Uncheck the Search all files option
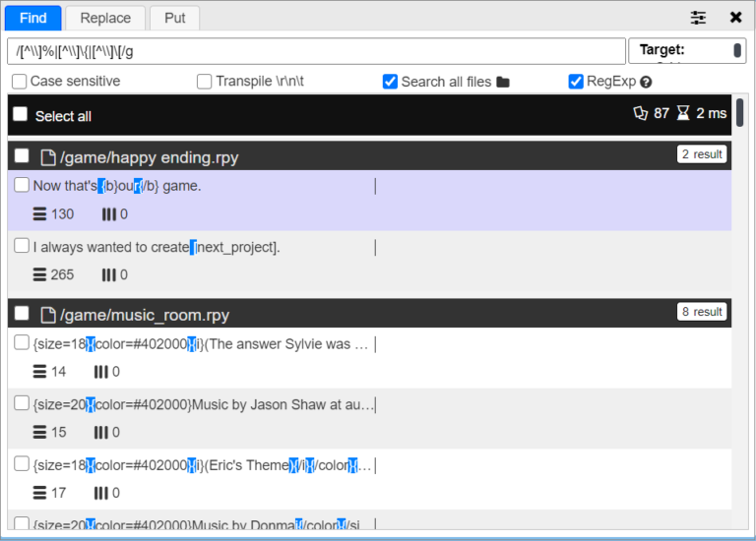 click(x=390, y=82)
